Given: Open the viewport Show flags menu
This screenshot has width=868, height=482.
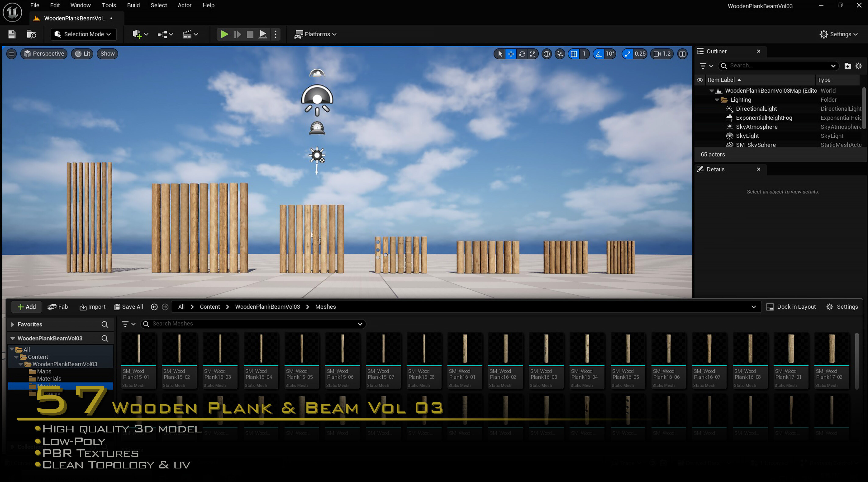Looking at the screenshot, I should pyautogui.click(x=107, y=54).
